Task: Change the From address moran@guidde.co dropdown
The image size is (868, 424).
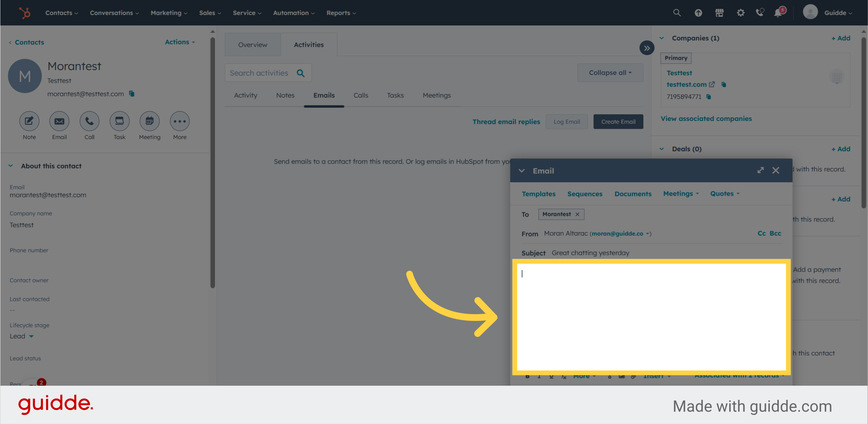Action: 621,234
